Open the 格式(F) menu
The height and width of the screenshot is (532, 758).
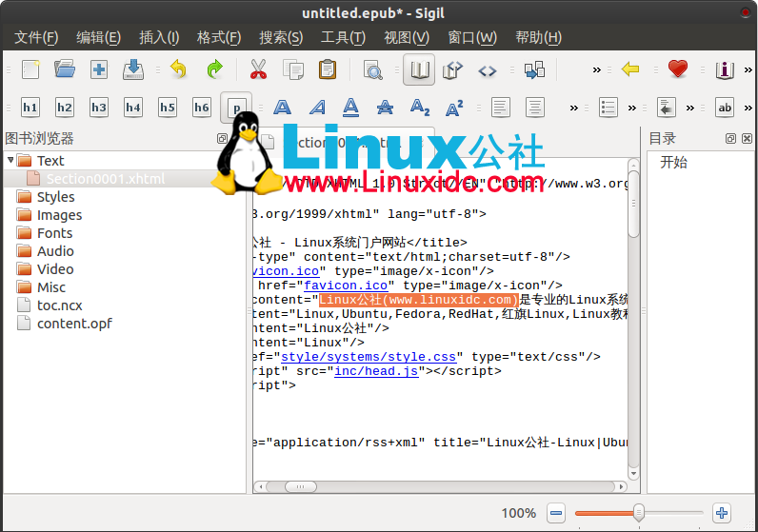pyautogui.click(x=218, y=37)
